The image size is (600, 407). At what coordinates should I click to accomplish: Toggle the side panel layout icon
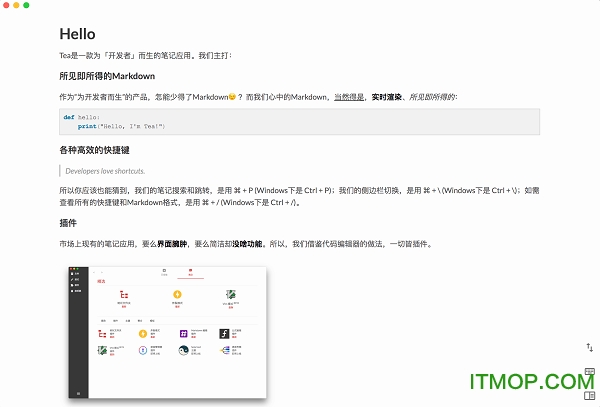(590, 396)
